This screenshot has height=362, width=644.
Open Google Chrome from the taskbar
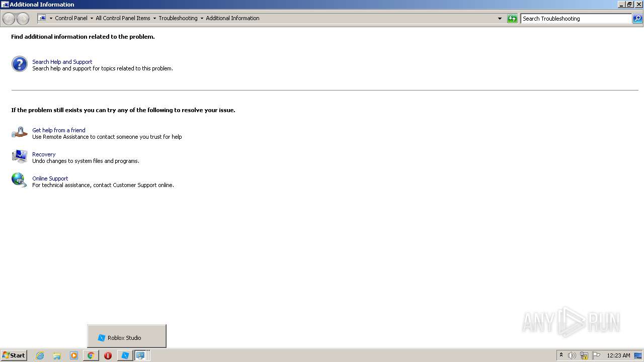[91, 355]
